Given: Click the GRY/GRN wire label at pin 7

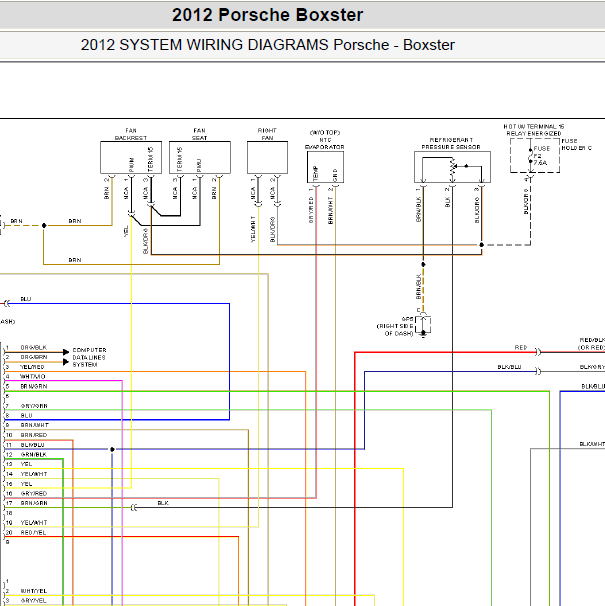Looking at the screenshot, I should pyautogui.click(x=34, y=406).
